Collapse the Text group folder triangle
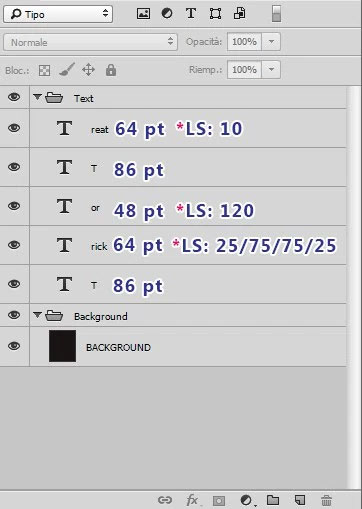Image resolution: width=362 pixels, height=509 pixels. [x=37, y=97]
